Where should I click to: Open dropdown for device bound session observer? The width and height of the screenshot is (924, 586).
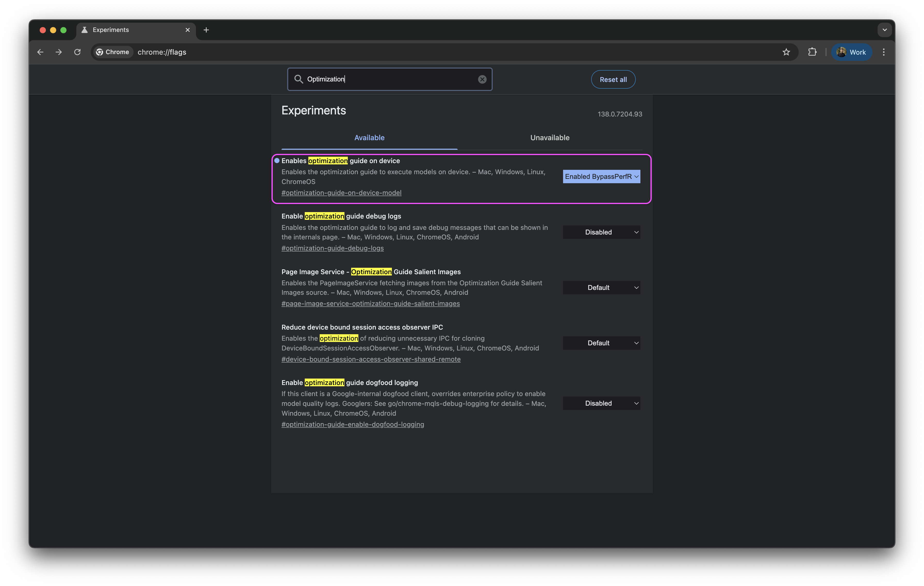pos(601,343)
